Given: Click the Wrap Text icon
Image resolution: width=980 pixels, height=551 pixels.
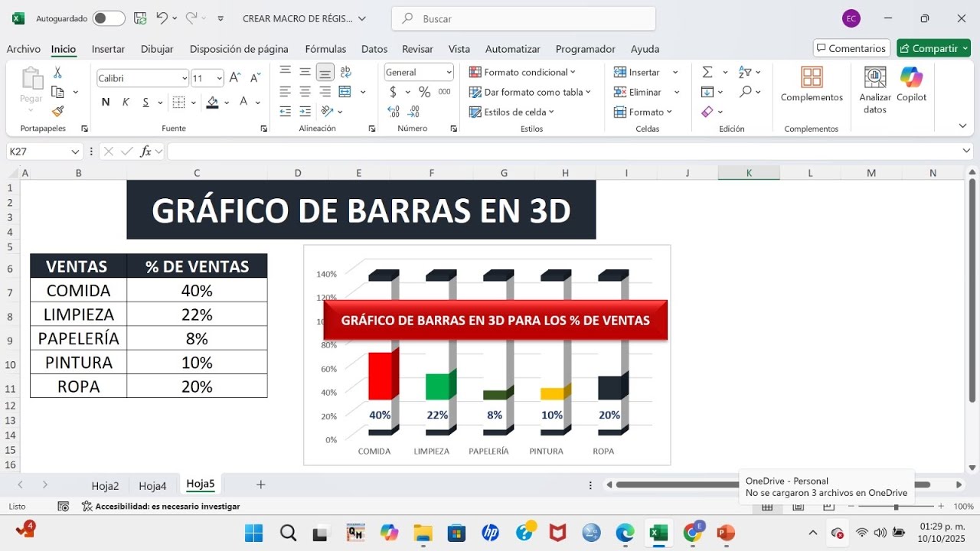Looking at the screenshot, I should tap(346, 72).
